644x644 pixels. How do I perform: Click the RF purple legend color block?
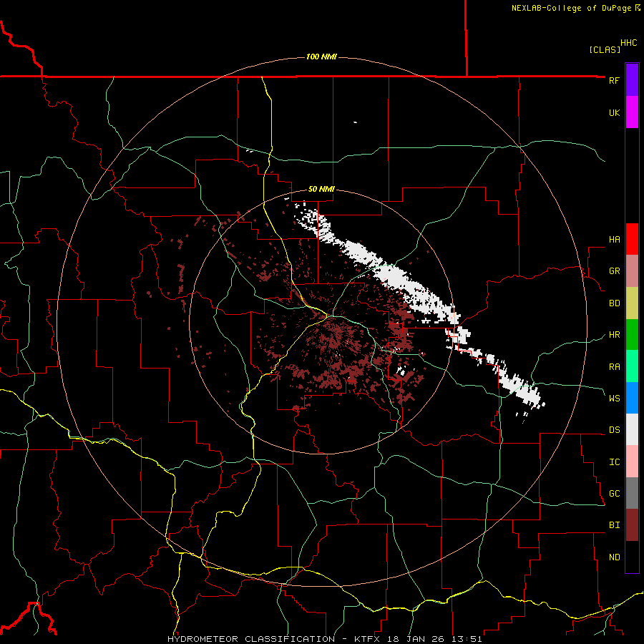coord(632,80)
